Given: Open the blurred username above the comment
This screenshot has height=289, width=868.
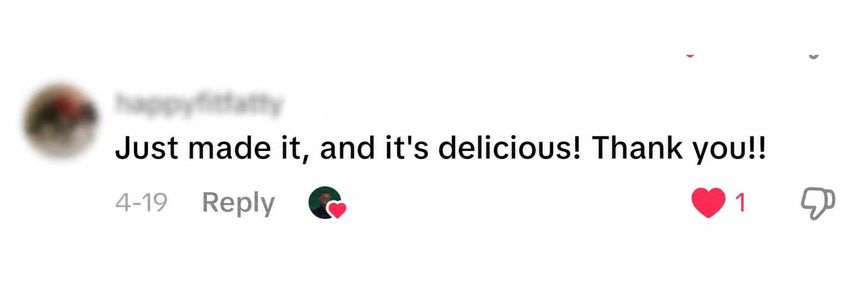Looking at the screenshot, I should [x=199, y=104].
